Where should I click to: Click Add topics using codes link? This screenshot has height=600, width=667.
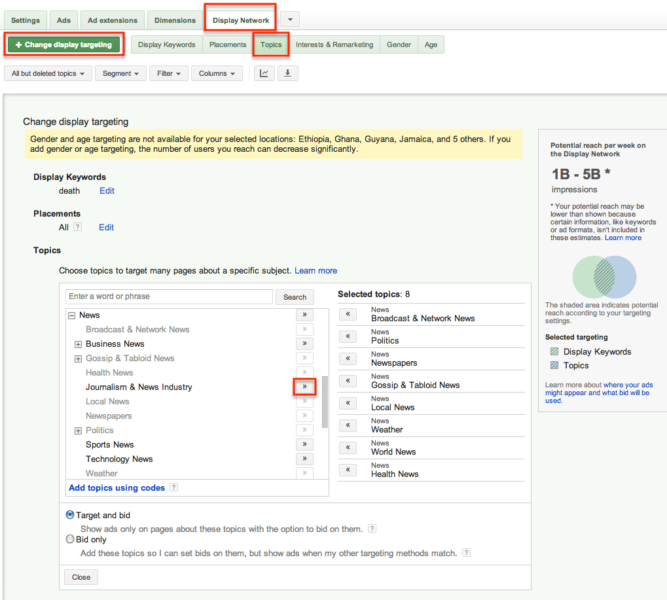[x=116, y=487]
